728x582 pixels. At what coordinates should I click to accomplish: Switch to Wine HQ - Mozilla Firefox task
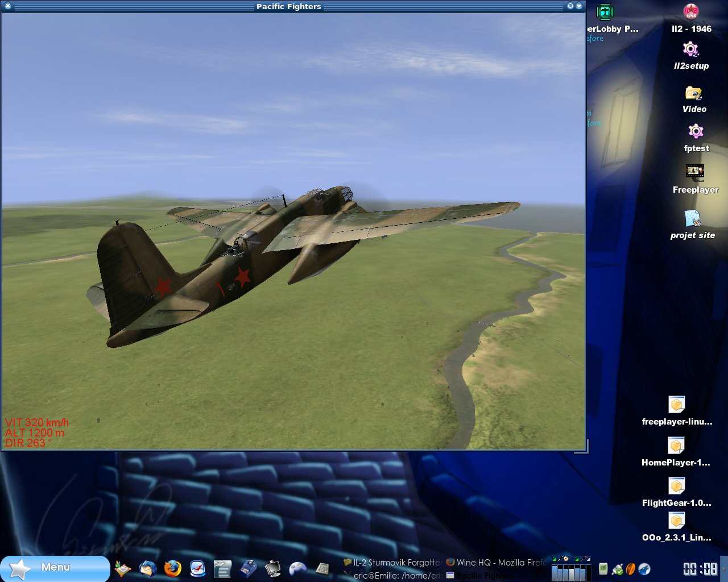[495, 562]
